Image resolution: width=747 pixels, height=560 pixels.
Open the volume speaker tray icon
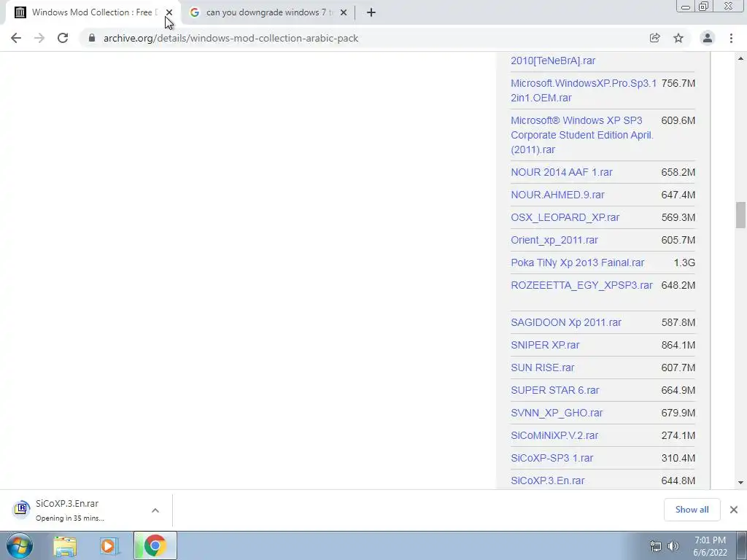click(x=673, y=546)
